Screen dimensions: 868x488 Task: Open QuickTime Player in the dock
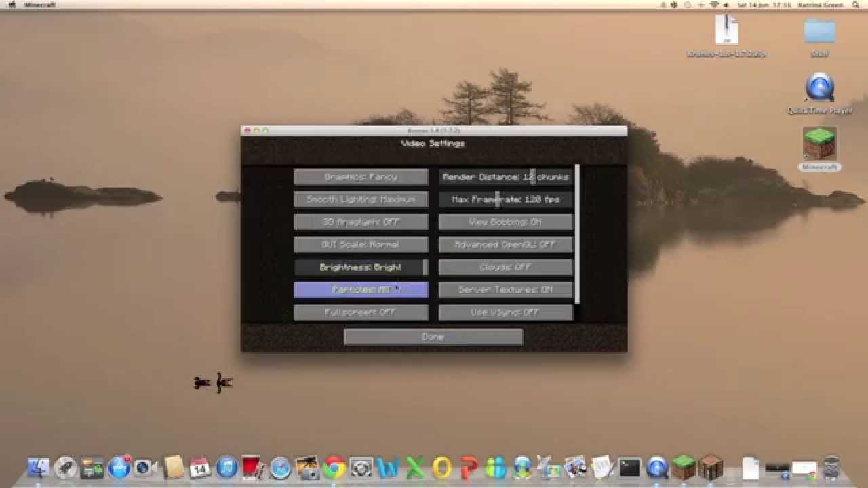click(656, 468)
